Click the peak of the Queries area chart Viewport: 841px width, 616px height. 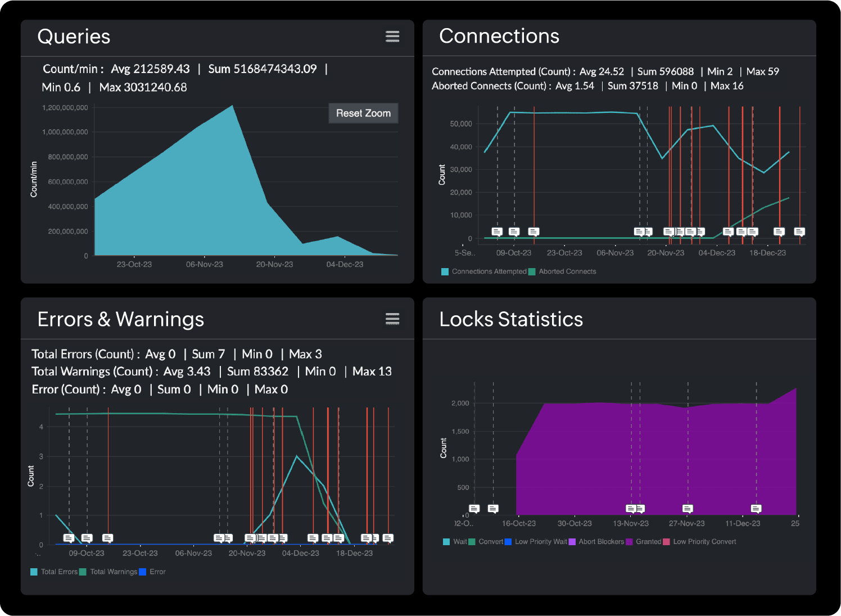[233, 106]
